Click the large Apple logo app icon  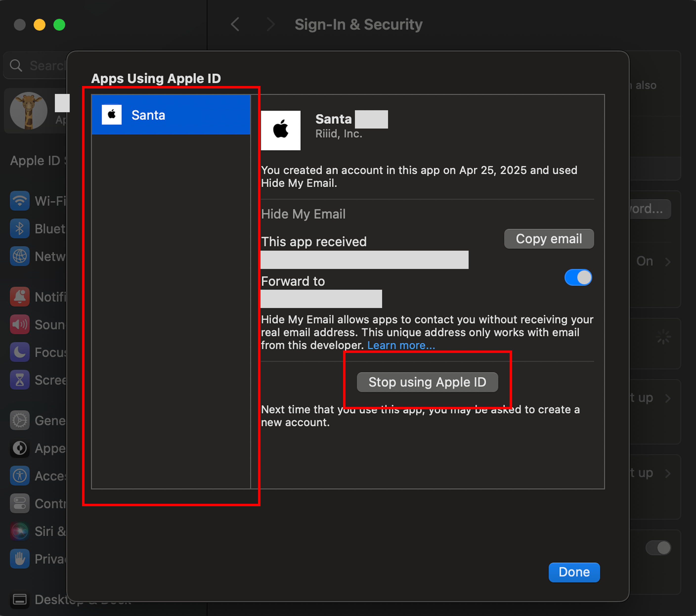click(281, 130)
